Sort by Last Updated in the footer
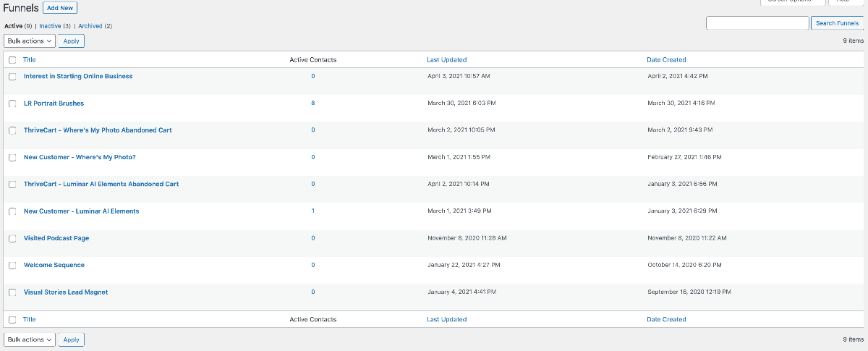This screenshot has height=351, width=868. [447, 319]
